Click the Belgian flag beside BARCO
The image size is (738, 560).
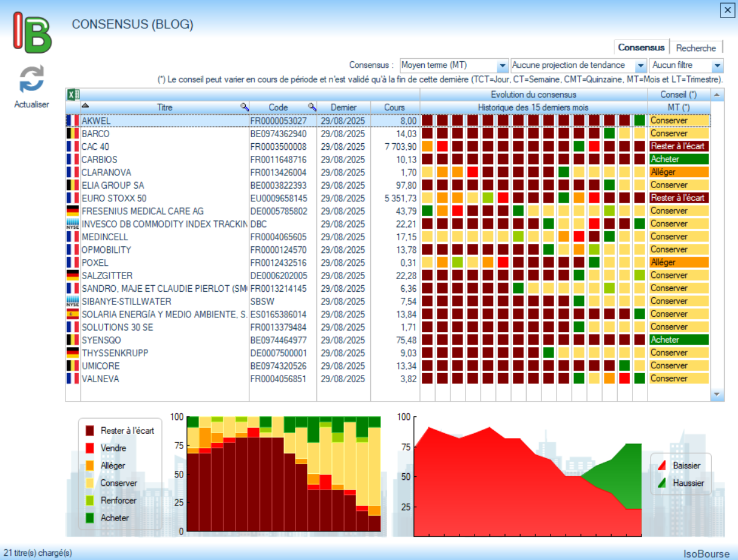coord(73,133)
